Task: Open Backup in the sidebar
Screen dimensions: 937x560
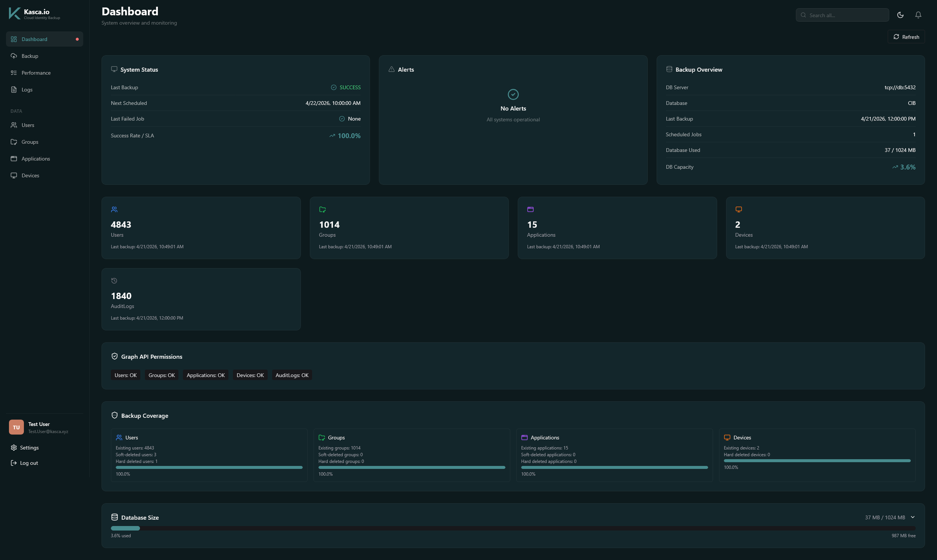Action: click(45, 56)
